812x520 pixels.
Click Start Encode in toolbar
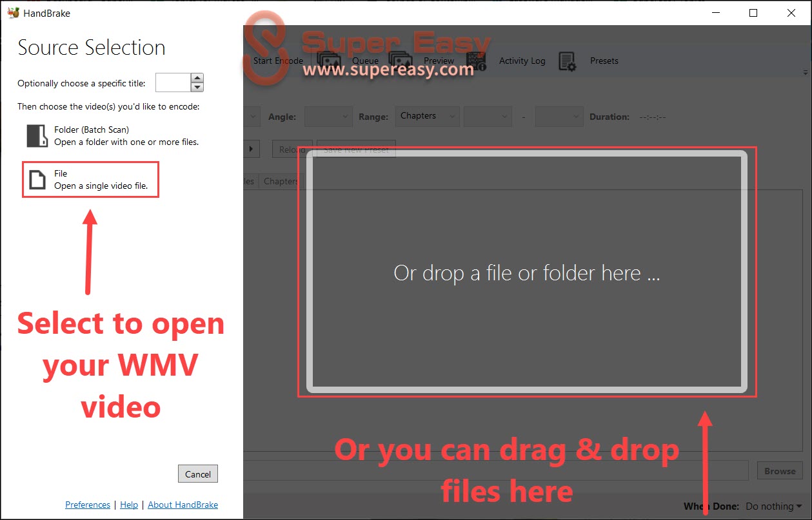point(278,61)
